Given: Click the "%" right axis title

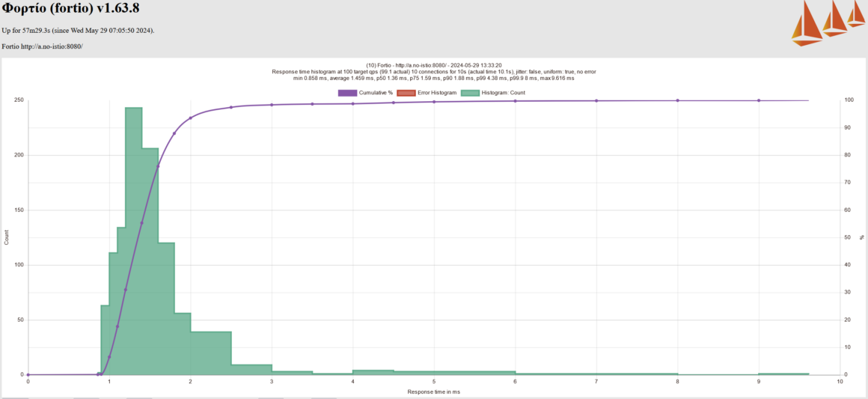Looking at the screenshot, I should (x=861, y=237).
